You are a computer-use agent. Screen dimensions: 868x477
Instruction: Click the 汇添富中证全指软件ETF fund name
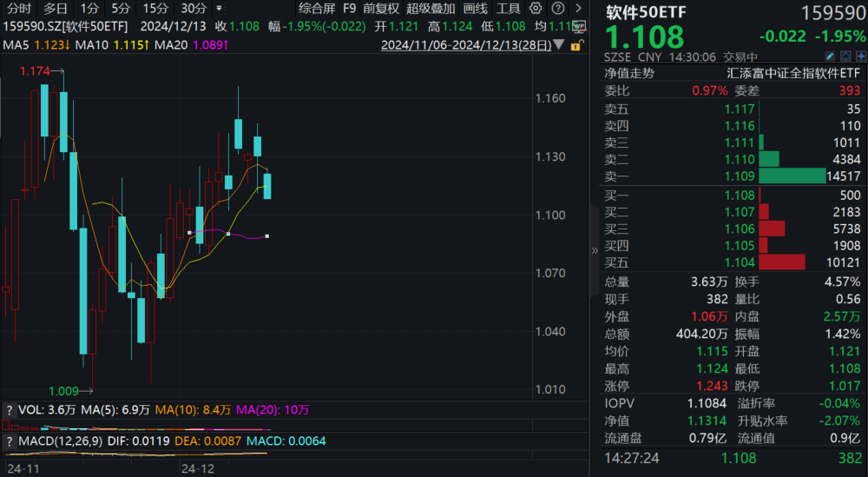click(794, 73)
